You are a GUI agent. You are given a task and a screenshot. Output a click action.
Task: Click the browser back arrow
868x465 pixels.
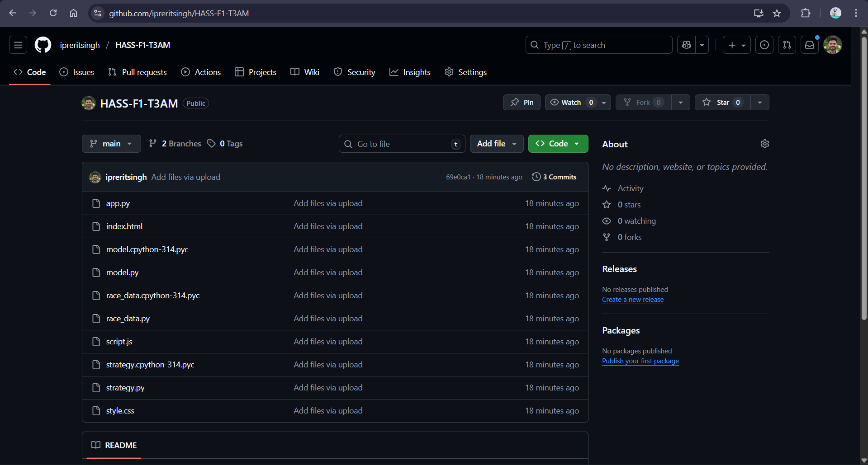[13, 13]
